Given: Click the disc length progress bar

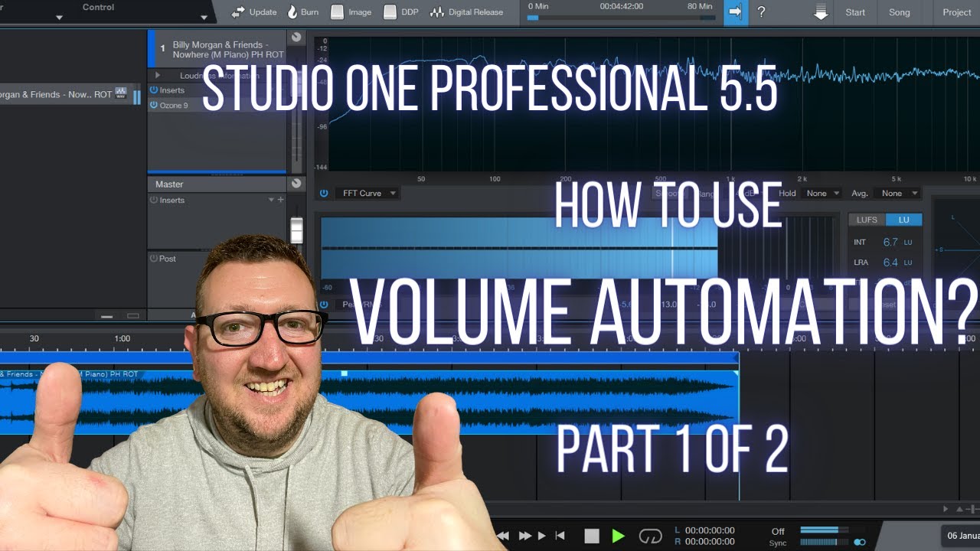Looking at the screenshot, I should pyautogui.click(x=620, y=18).
